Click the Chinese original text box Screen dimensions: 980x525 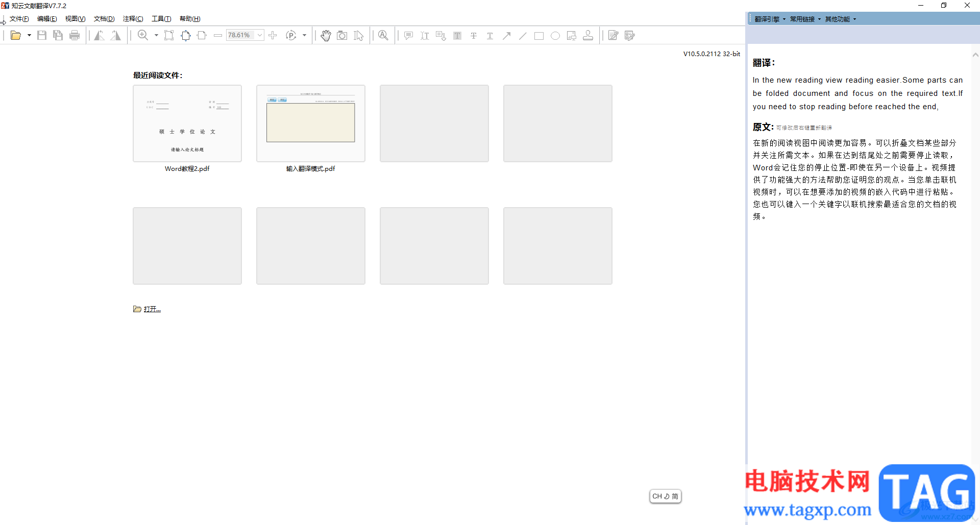(x=855, y=180)
